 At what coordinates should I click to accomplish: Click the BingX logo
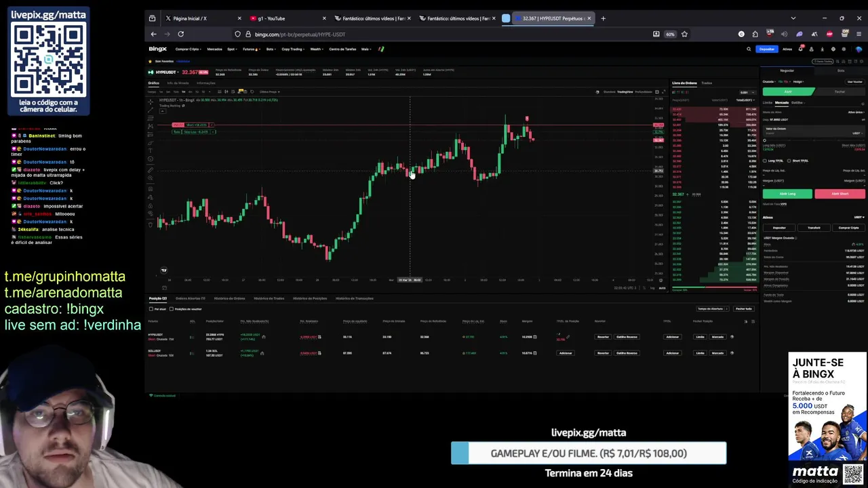[157, 49]
